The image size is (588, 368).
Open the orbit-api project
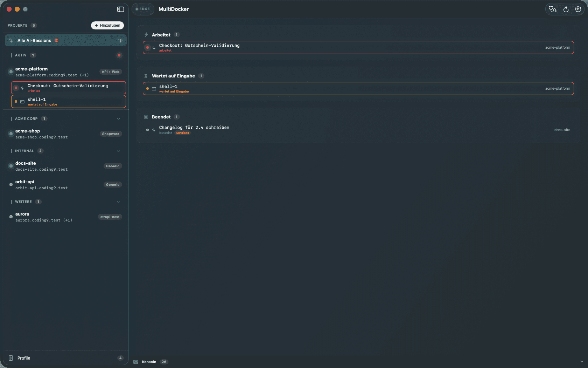pyautogui.click(x=66, y=185)
